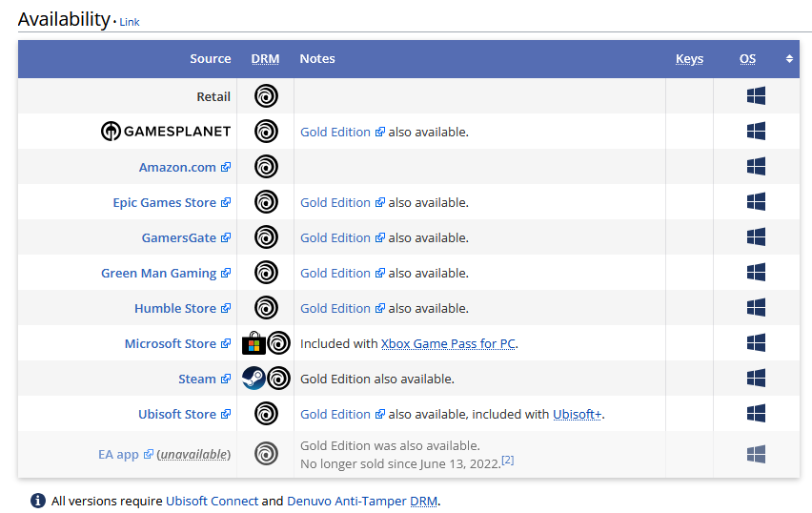This screenshot has height=513, width=812.
Task: Click Ubisoft Connect icon in GamersGate row
Action: click(266, 236)
